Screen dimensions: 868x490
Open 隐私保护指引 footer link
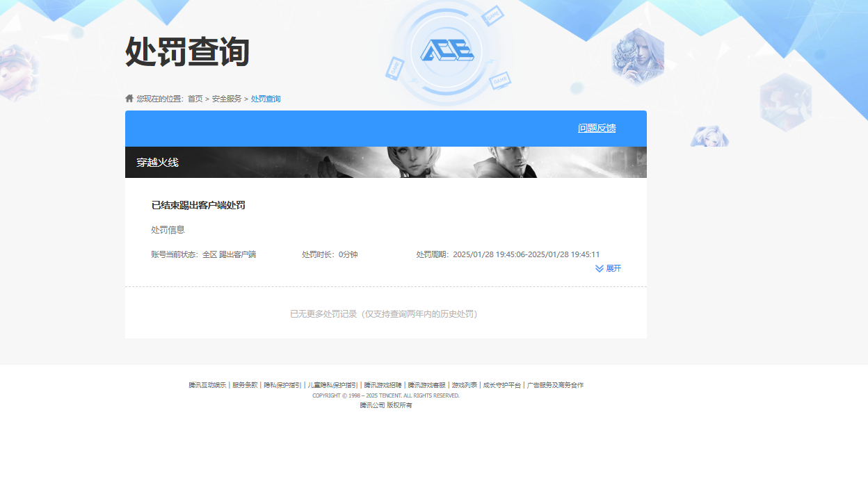(282, 385)
